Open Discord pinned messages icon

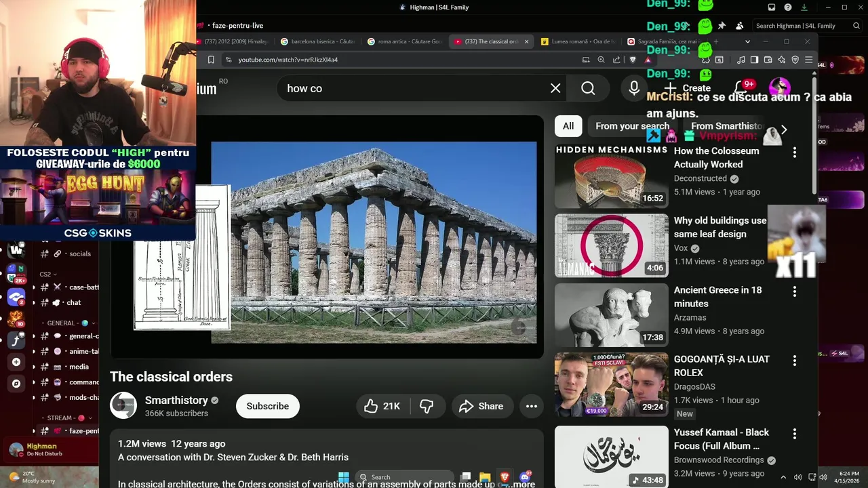click(722, 26)
